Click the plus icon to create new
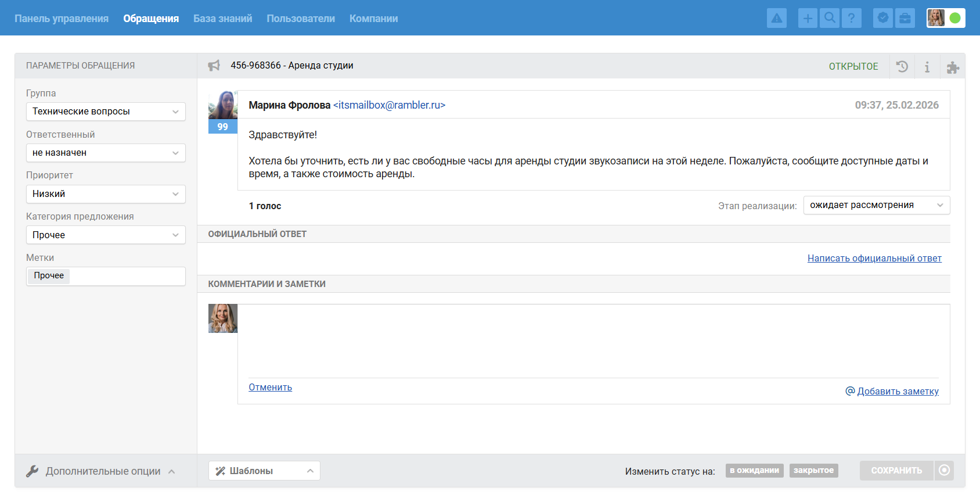This screenshot has width=980, height=502. pos(807,19)
